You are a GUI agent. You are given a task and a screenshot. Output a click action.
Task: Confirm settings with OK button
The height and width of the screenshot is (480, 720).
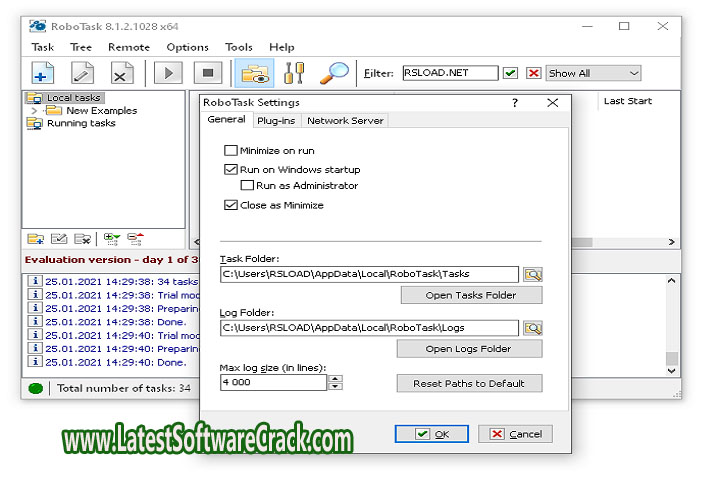click(x=432, y=434)
